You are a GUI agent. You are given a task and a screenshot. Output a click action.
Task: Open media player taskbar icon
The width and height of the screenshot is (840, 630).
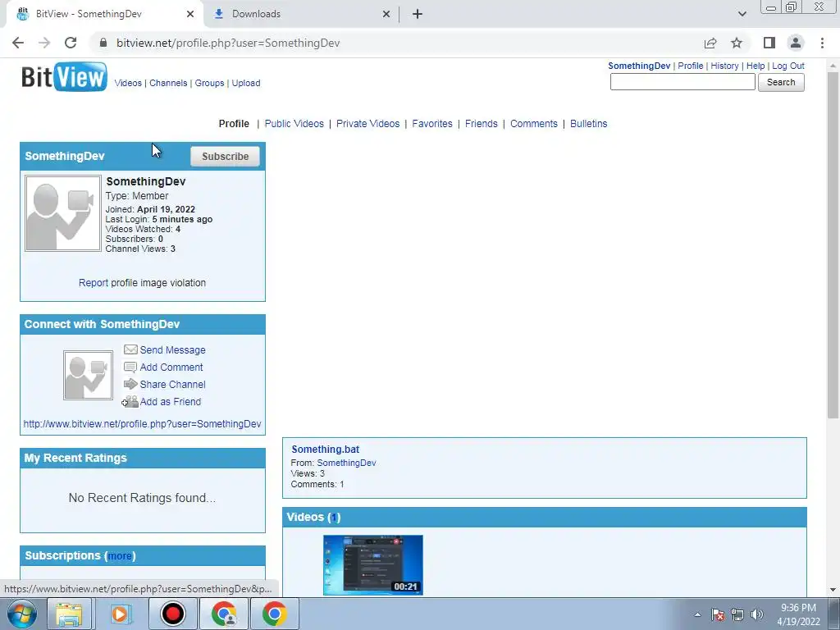coord(120,614)
